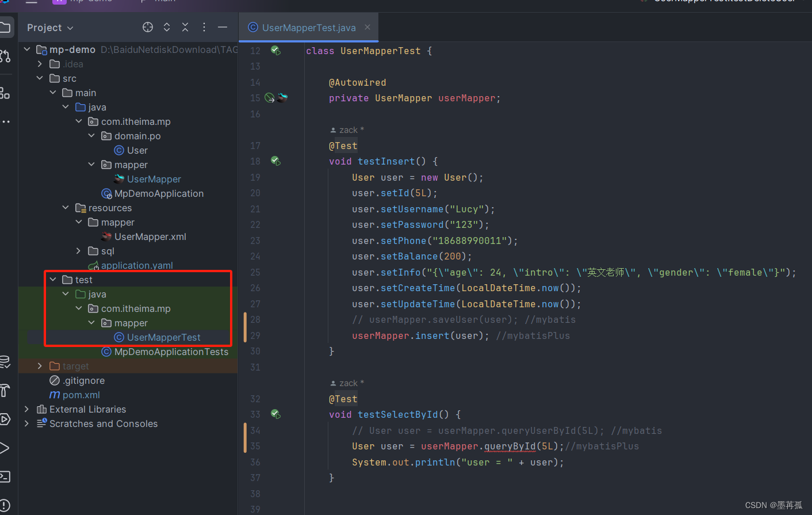Run UserMapperTest class from line 12 gutter

pyautogui.click(x=276, y=51)
